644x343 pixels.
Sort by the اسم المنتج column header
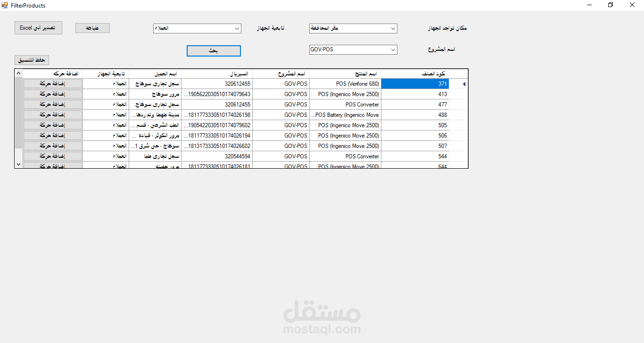point(345,74)
